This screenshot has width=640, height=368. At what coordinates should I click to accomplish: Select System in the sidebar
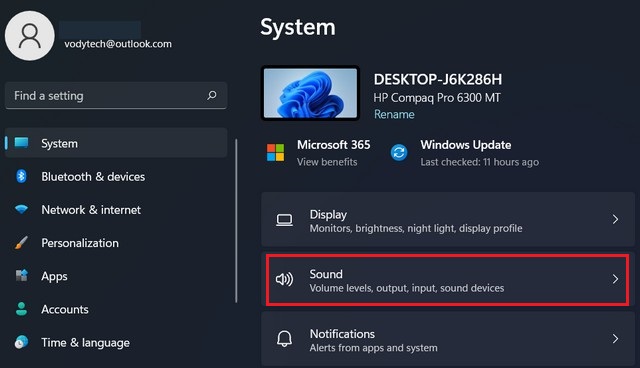tap(116, 143)
